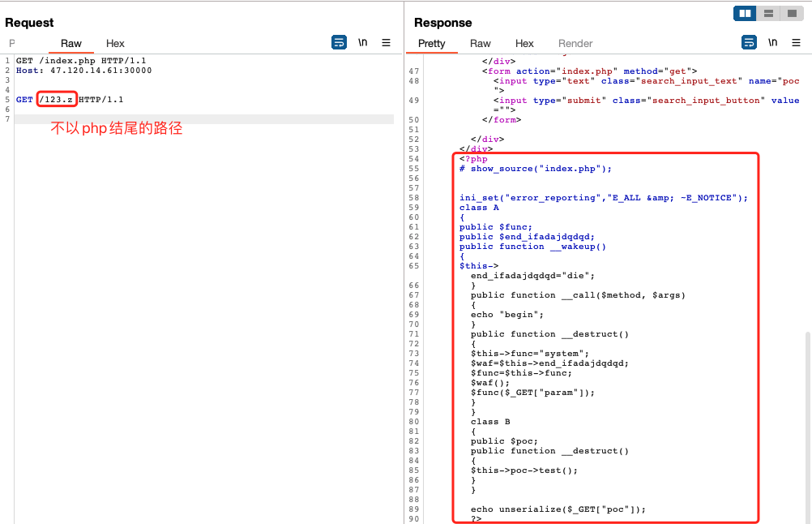Toggle word wrap in Response panel
This screenshot has width=812, height=524.
(750, 43)
